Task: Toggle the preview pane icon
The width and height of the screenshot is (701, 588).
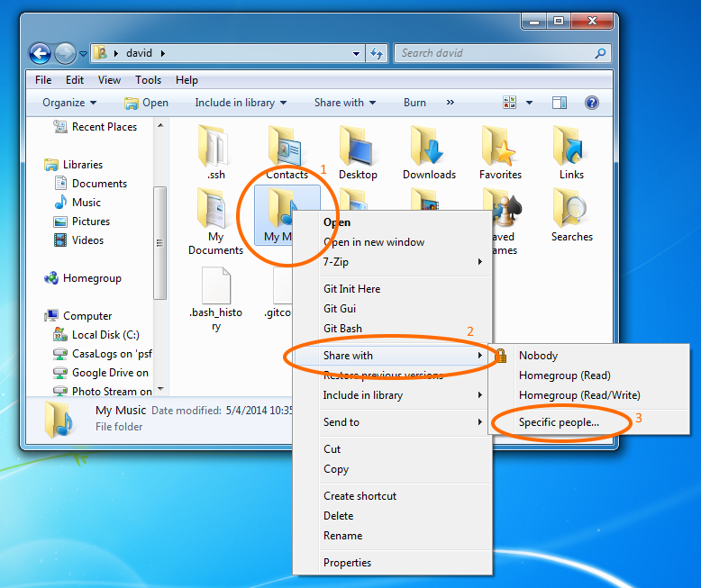Action: (x=560, y=103)
